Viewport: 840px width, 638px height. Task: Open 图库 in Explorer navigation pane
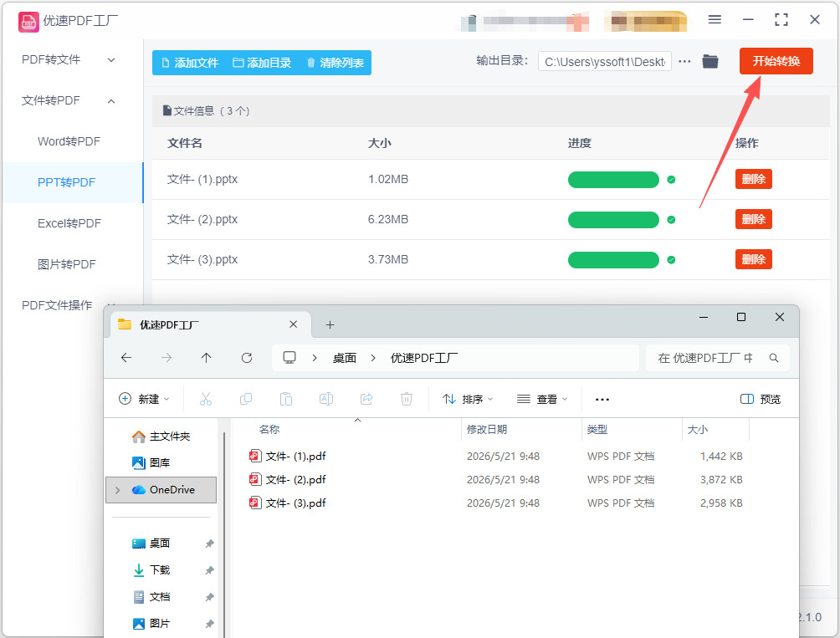click(151, 463)
